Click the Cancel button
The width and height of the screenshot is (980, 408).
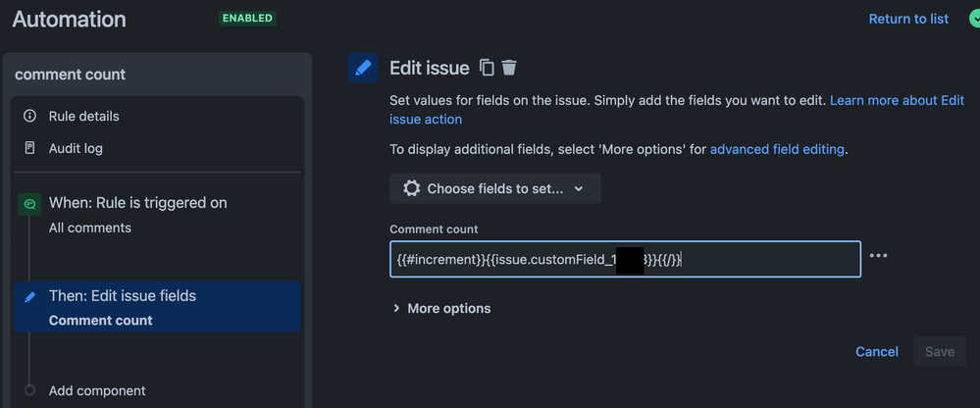tap(877, 352)
